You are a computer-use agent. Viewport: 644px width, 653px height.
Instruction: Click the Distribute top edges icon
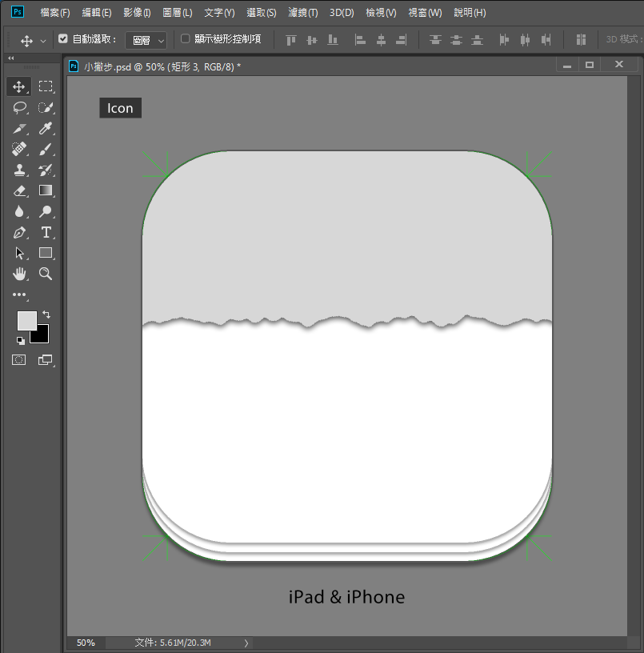435,40
